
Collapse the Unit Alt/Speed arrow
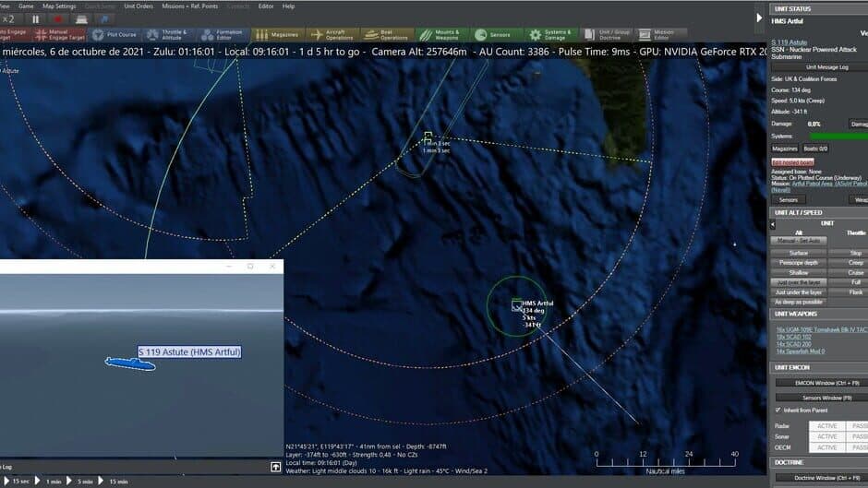click(x=773, y=225)
